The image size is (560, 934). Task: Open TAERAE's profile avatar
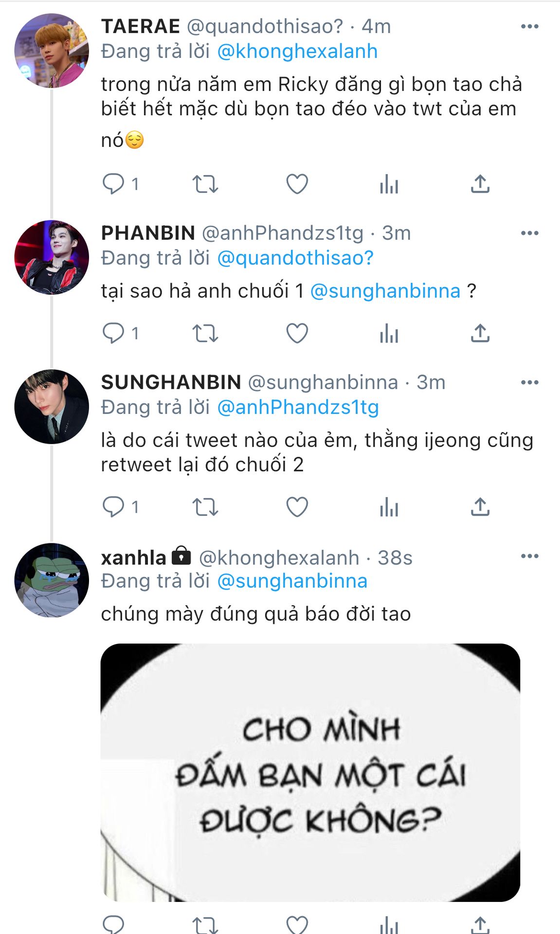click(x=52, y=51)
